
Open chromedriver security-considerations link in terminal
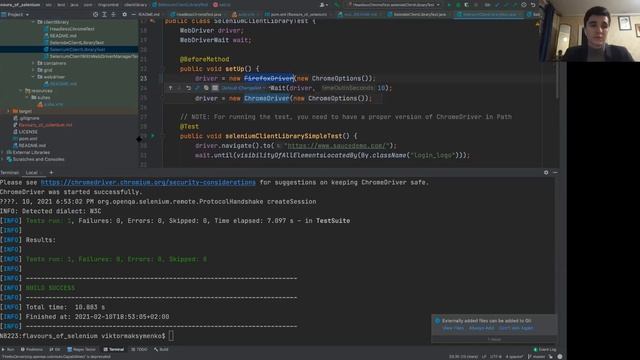(x=148, y=182)
